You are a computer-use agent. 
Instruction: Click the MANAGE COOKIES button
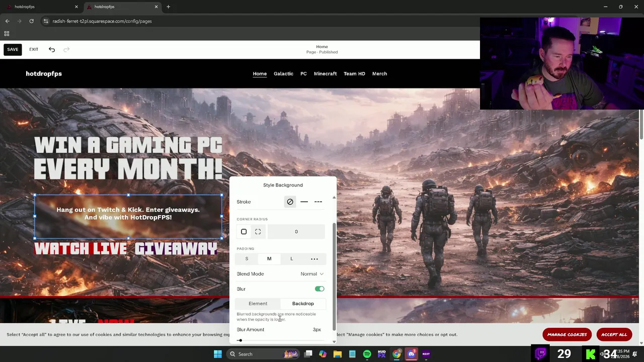point(567,335)
